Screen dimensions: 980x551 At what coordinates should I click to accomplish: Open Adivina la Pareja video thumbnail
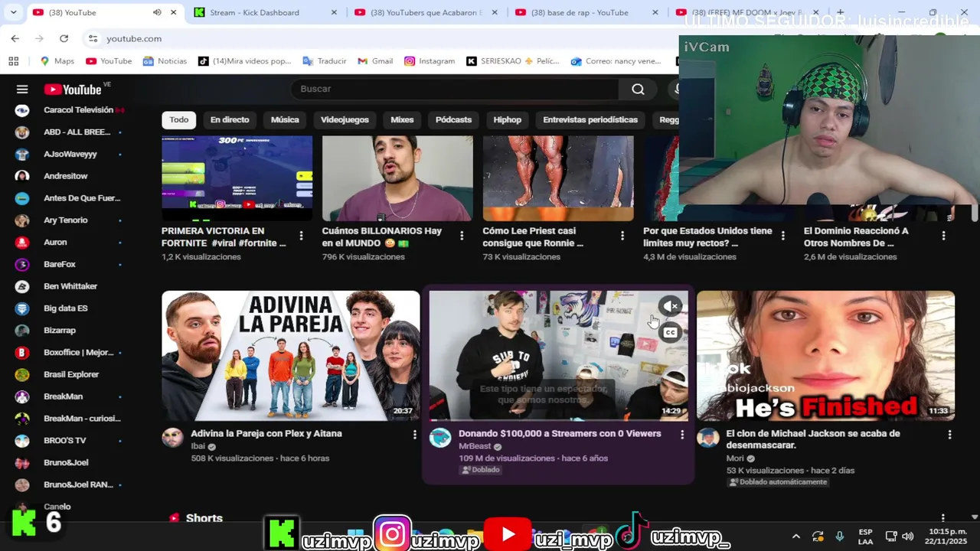coord(290,356)
